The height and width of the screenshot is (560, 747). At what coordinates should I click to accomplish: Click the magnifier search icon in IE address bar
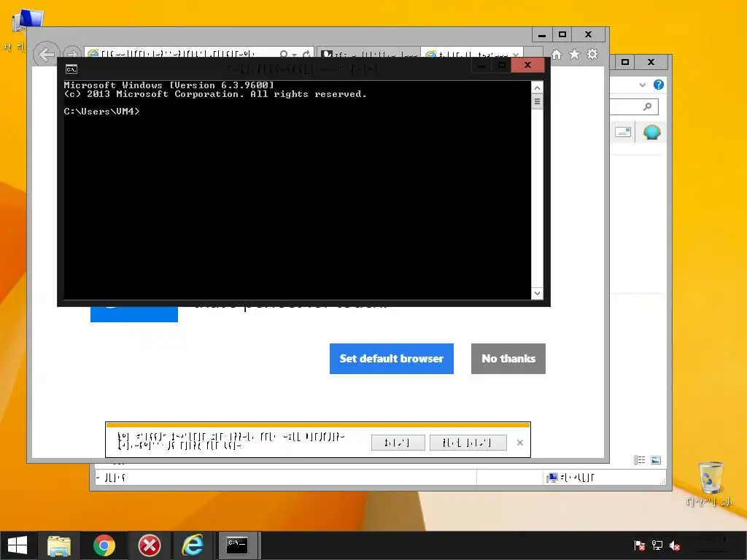coord(284,54)
